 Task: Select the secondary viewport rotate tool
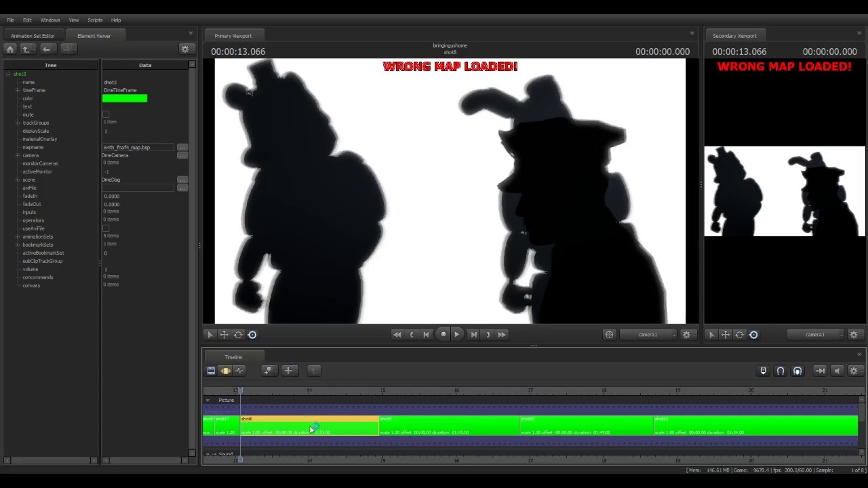[739, 335]
